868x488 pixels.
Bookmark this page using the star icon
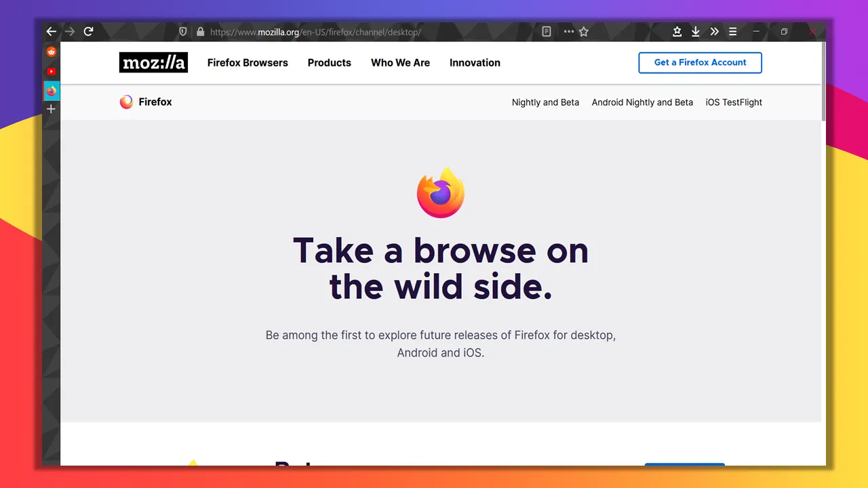pyautogui.click(x=584, y=31)
